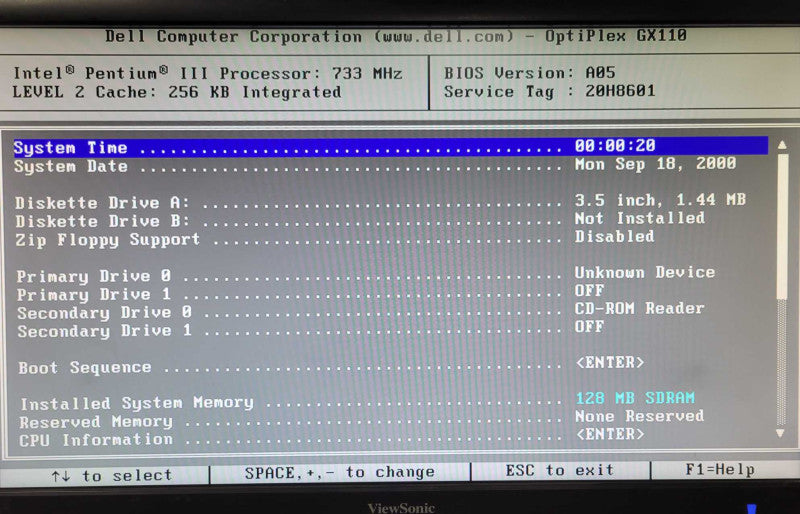The width and height of the screenshot is (800, 514).
Task: Click the Mon Sep 18, 2000 date value
Action: click(655, 164)
